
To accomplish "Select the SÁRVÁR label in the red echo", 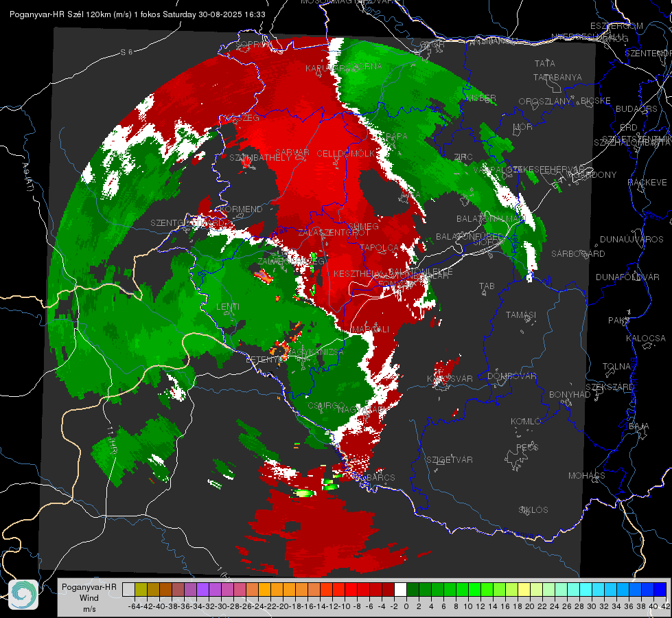I will [x=292, y=152].
